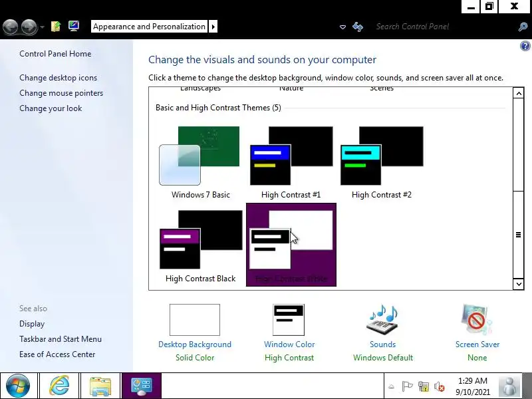Focus the Search Control Panel field
Image resolution: width=532 pixels, height=399 pixels.
point(443,27)
